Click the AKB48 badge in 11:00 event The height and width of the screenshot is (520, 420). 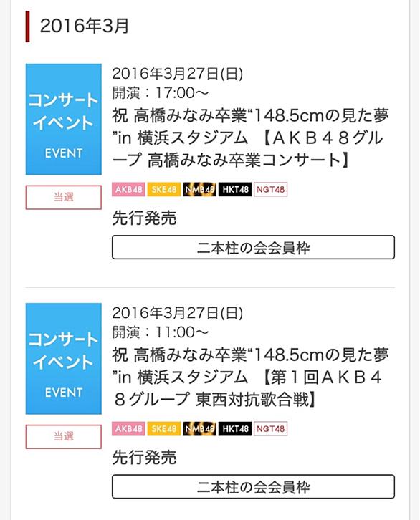[x=128, y=428]
